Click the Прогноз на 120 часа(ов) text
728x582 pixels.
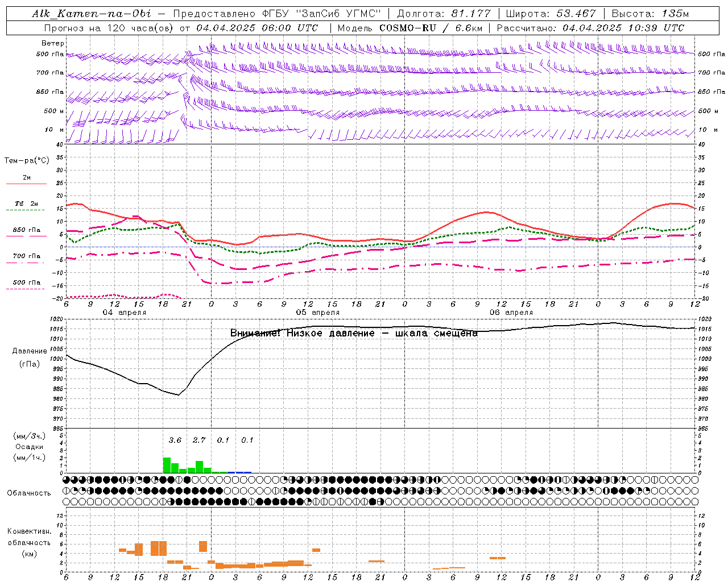click(x=109, y=28)
